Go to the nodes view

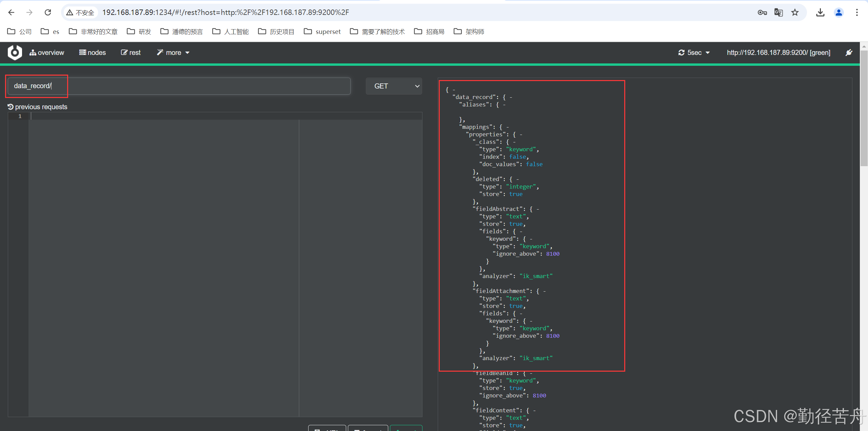click(x=93, y=53)
